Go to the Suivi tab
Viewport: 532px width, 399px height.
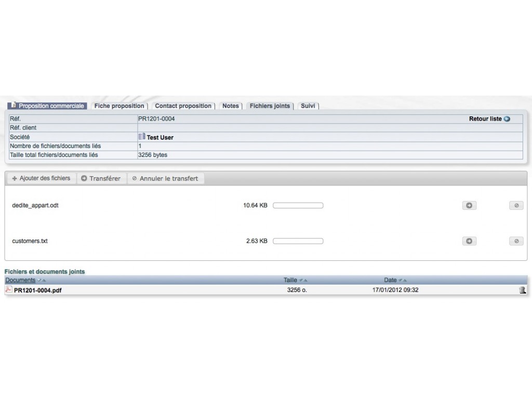[x=308, y=106]
